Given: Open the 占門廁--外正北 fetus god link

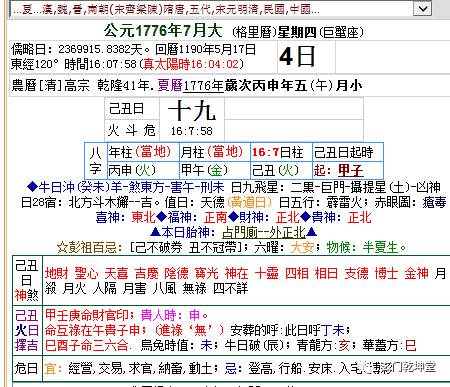Looking at the screenshot, I should (264, 232).
